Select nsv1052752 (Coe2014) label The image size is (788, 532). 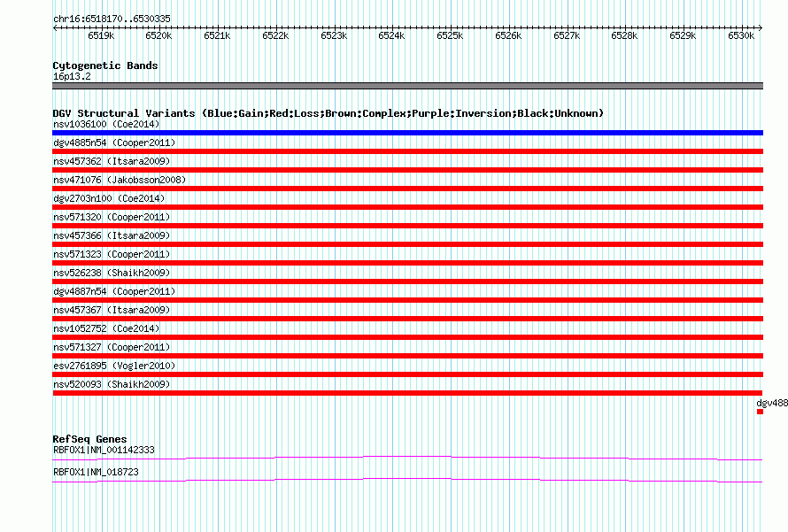(106, 328)
